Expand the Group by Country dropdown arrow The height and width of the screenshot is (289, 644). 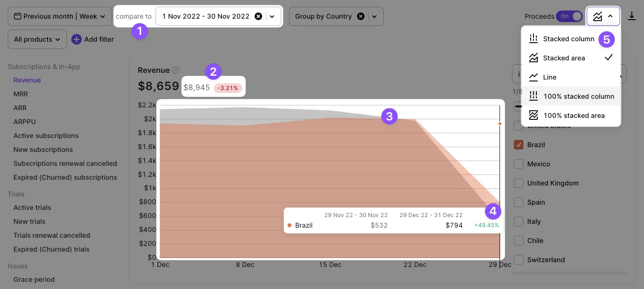pos(374,16)
